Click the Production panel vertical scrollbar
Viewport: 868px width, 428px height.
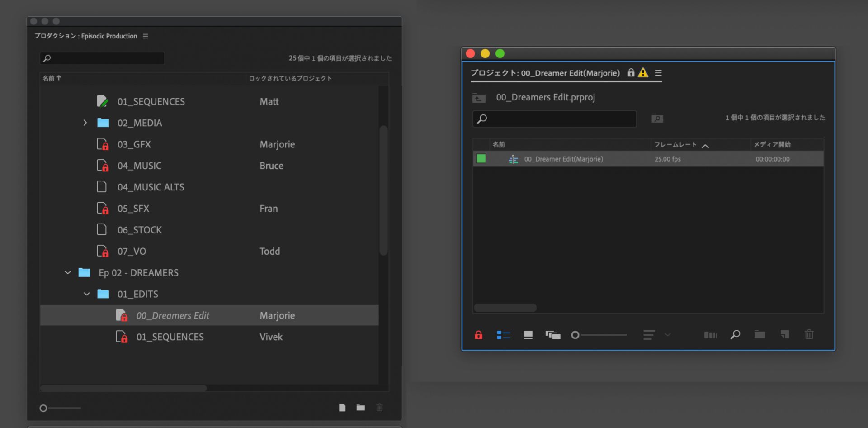(383, 190)
